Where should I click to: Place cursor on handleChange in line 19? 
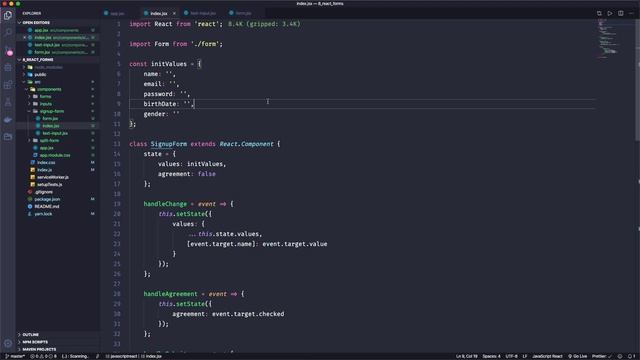pyautogui.click(x=165, y=204)
